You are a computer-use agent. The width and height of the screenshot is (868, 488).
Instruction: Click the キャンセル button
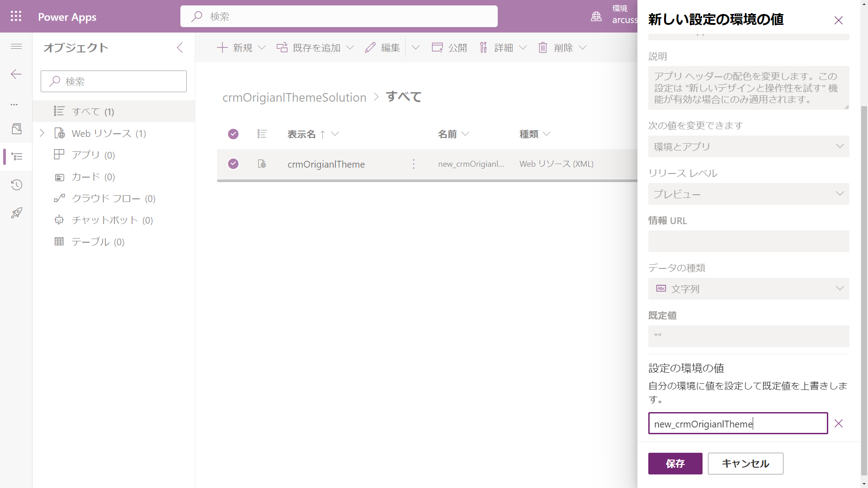click(x=745, y=464)
